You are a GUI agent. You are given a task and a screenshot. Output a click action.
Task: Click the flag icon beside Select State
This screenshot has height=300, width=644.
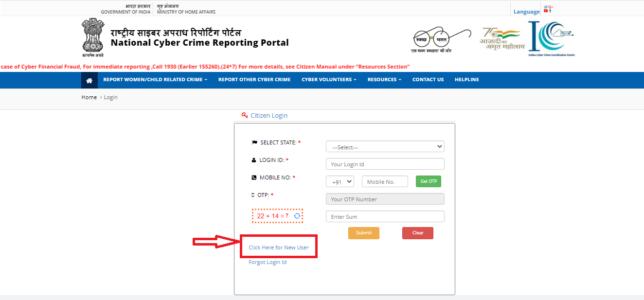click(x=254, y=142)
